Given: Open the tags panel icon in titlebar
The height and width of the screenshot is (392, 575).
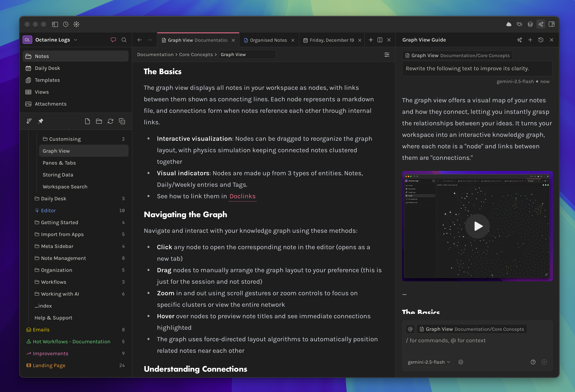Looking at the screenshot, I should (x=520, y=24).
